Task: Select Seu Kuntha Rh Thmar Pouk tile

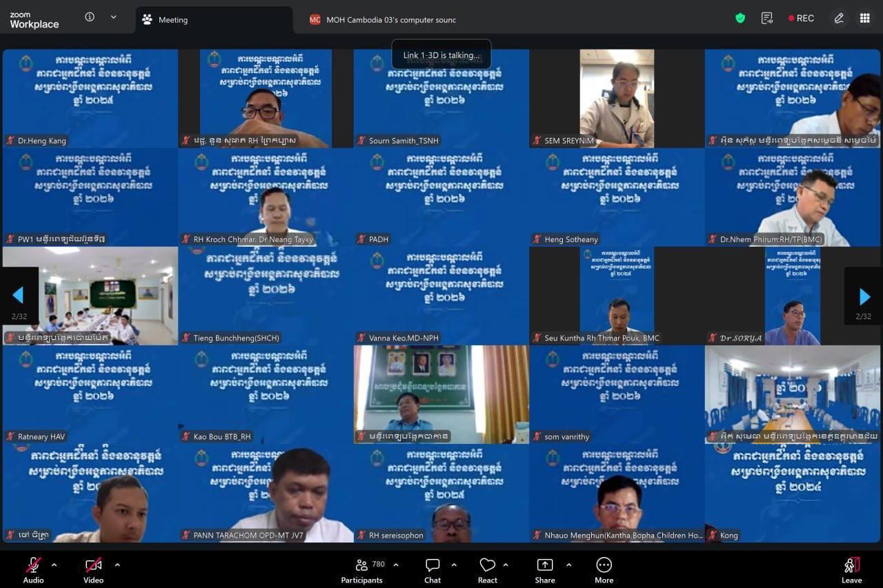Action: click(617, 296)
